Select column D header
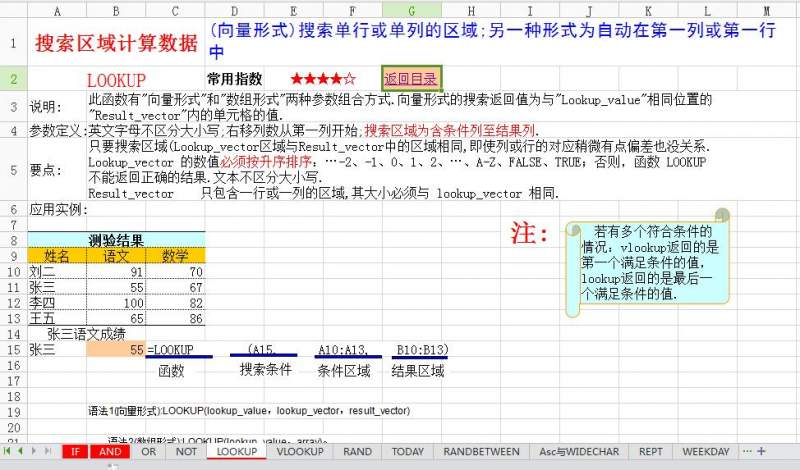Viewport: 800px width, 470px height. [234, 11]
